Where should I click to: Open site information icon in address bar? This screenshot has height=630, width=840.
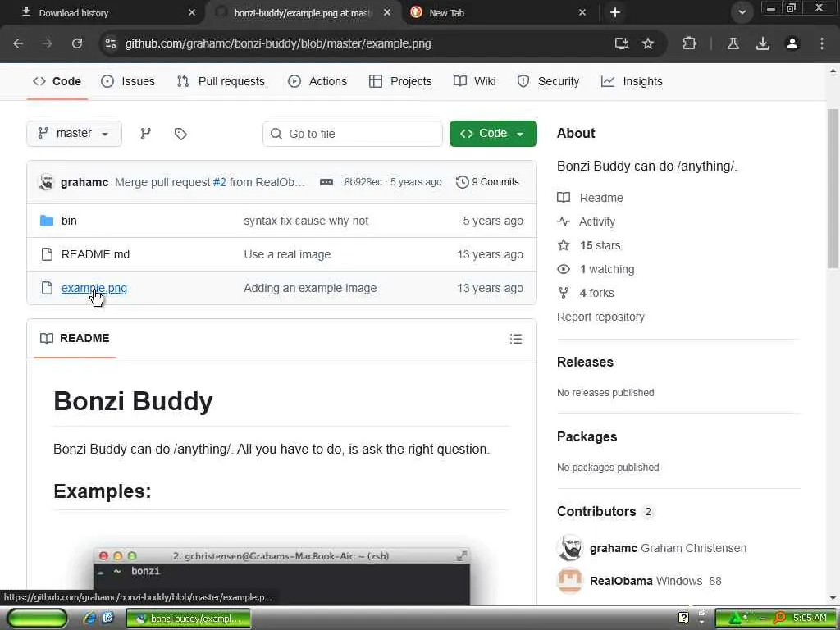pos(111,43)
